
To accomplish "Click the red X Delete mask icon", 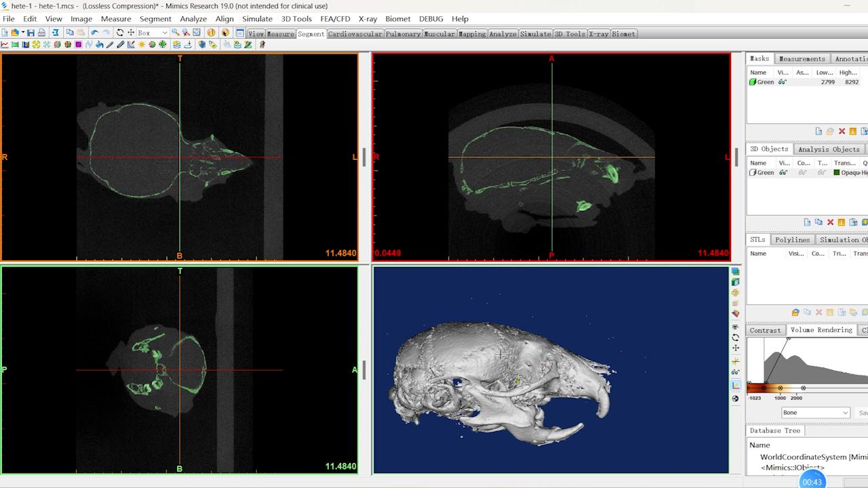I will tap(842, 131).
